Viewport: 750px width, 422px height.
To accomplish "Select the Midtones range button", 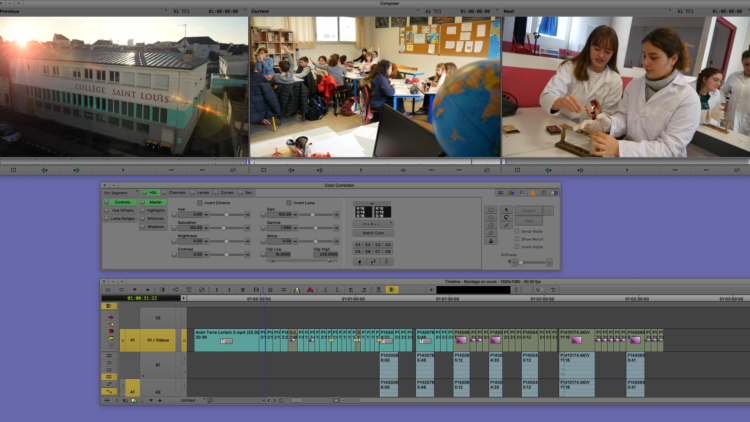I will pos(155,218).
